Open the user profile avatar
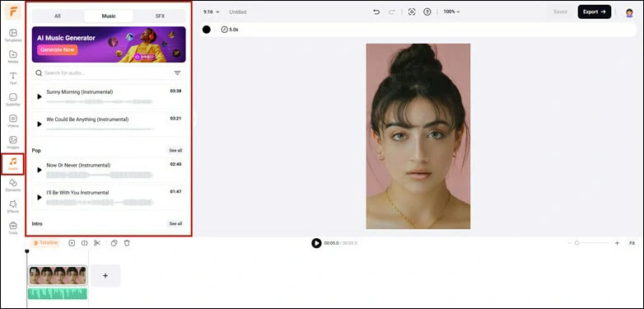The image size is (644, 309). (629, 12)
